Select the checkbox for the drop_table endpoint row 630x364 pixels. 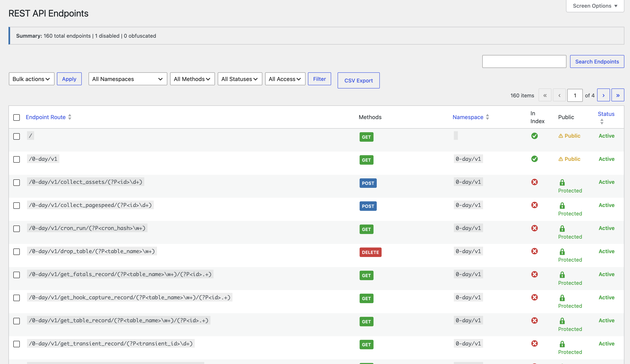[x=17, y=252]
